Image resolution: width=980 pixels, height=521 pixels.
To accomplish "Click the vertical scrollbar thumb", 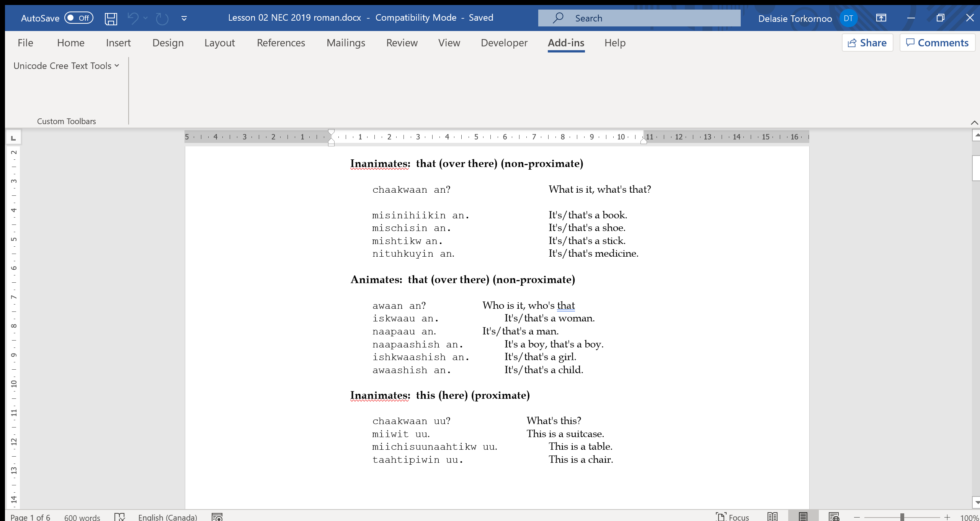I will pos(976,168).
